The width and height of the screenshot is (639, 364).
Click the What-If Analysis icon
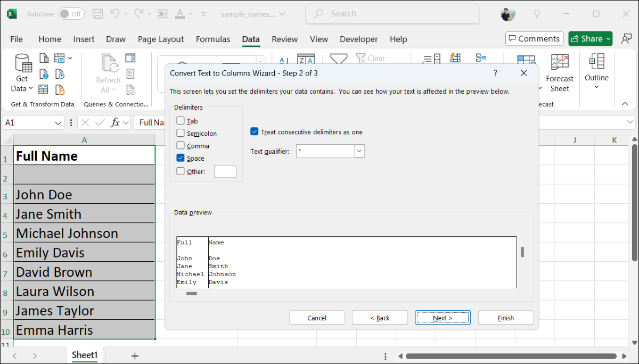526,59
